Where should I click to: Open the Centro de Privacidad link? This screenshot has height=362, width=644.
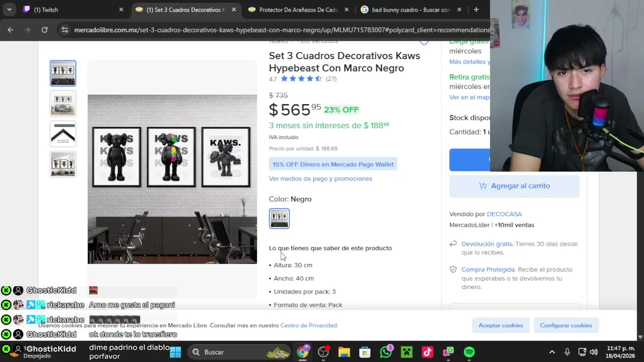[308, 325]
